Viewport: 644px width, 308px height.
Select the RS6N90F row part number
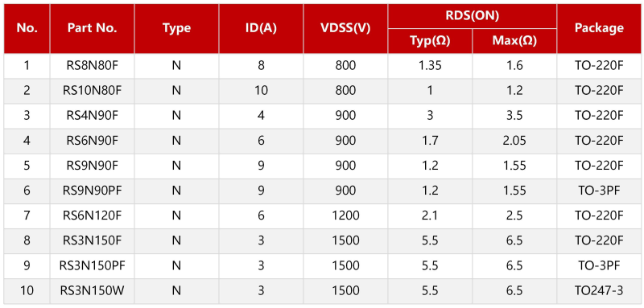[x=92, y=141]
